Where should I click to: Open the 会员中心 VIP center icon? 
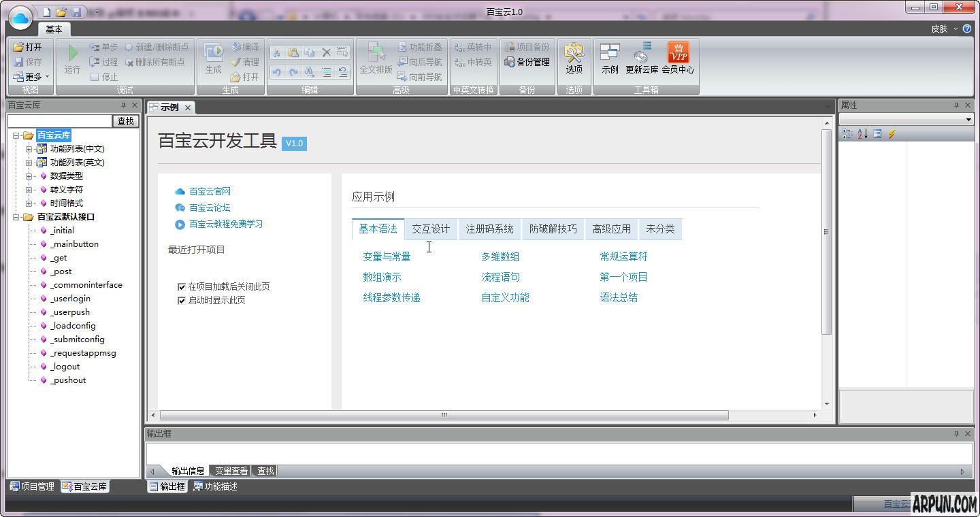point(678,59)
